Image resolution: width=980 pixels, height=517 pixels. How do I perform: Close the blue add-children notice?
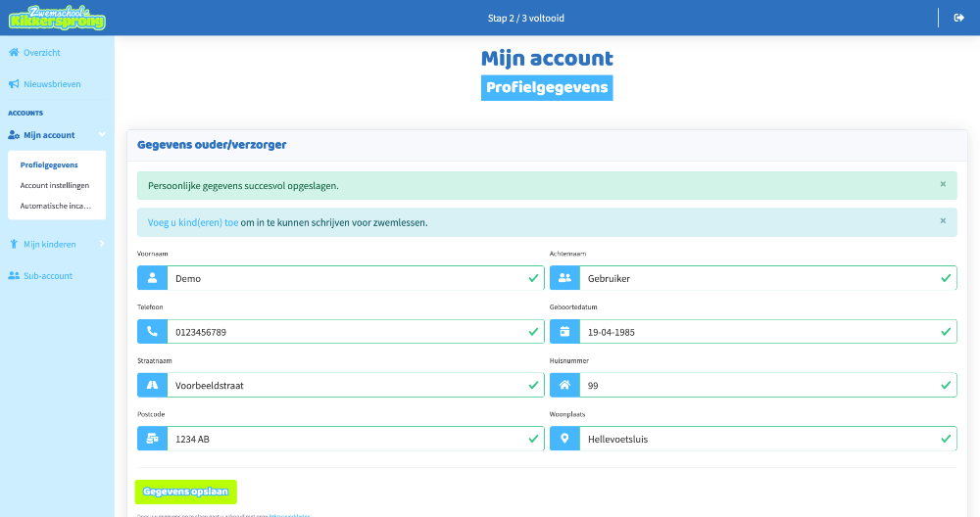943,221
